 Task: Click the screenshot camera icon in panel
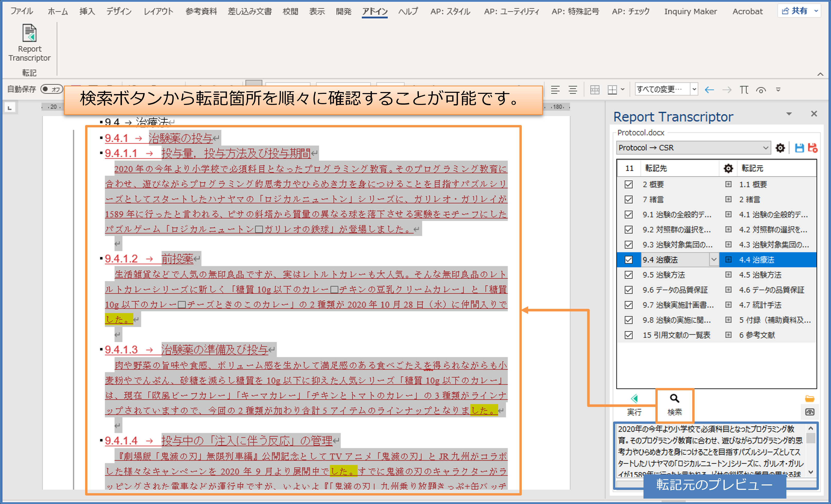click(x=810, y=412)
